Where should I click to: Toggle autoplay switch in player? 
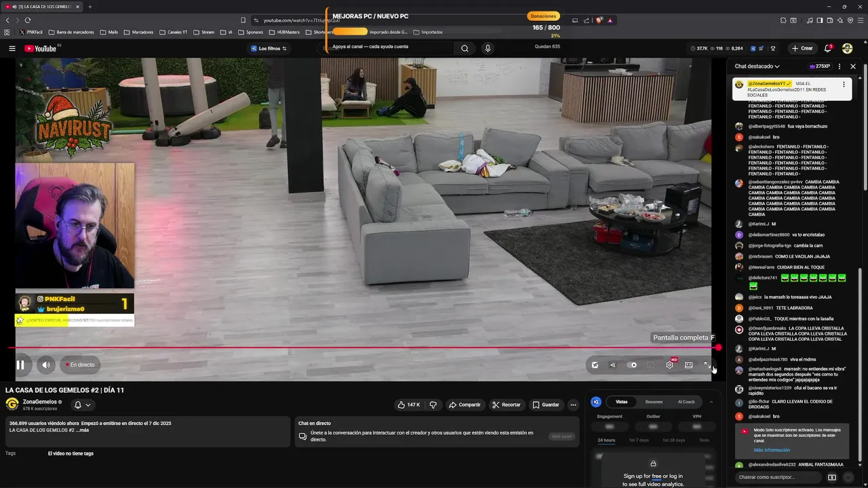633,365
